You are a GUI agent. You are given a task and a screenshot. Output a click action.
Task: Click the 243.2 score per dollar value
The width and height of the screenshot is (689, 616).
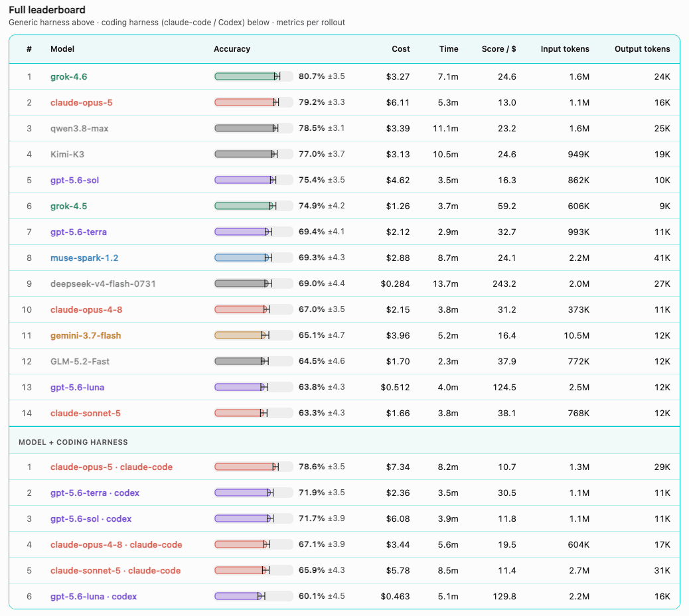[x=504, y=284]
